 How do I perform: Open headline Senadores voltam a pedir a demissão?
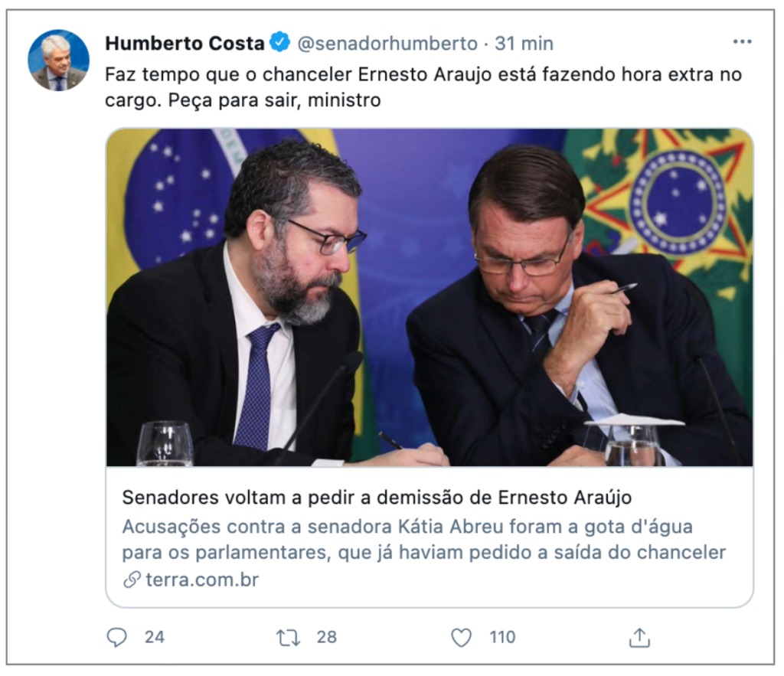click(x=377, y=498)
